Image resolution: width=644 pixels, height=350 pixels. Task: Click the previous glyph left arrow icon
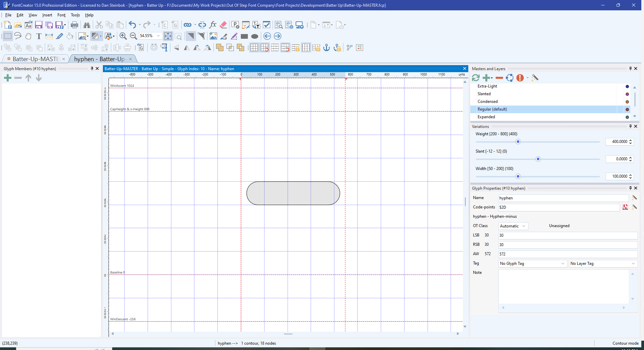click(267, 36)
